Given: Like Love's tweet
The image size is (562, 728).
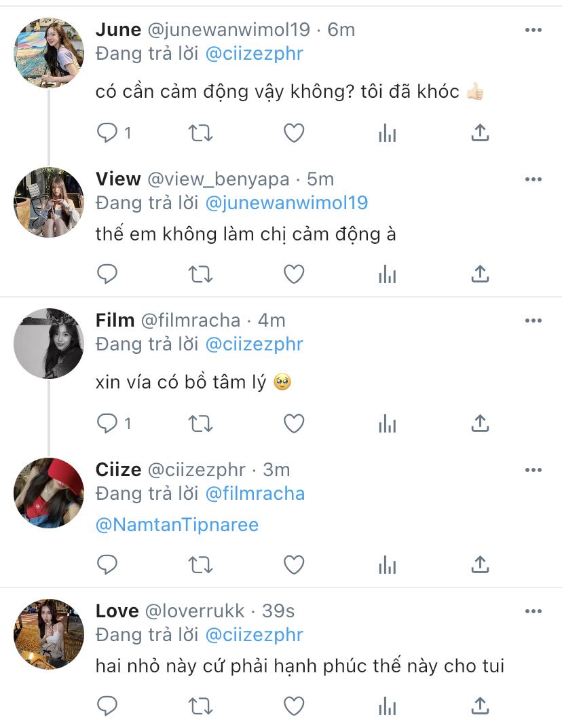Looking at the screenshot, I should coord(293,706).
